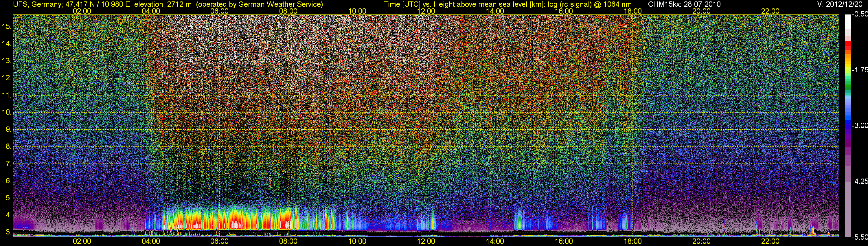
Task: Click the "10." height axis label
Action: click(x=7, y=112)
